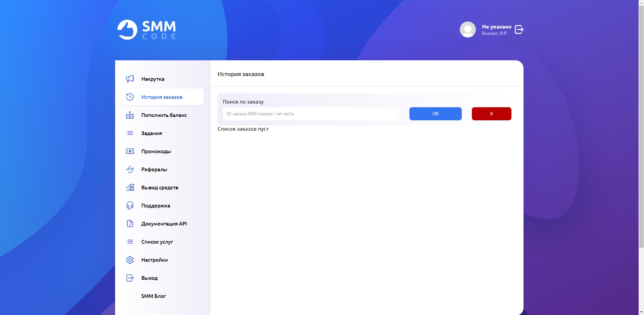Click the headset icon beside Поддержка
Viewport: 644px width, 315px height.
coord(130,205)
